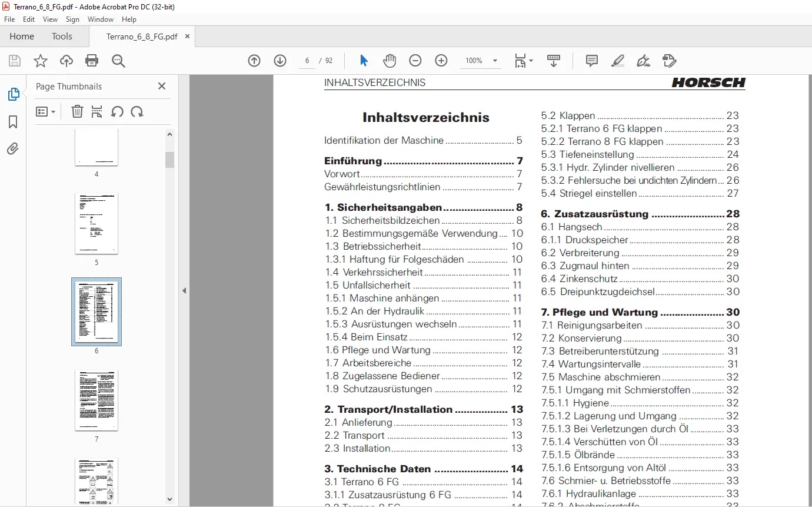Add a sticky note comment
The height and width of the screenshot is (507, 812).
[592, 61]
